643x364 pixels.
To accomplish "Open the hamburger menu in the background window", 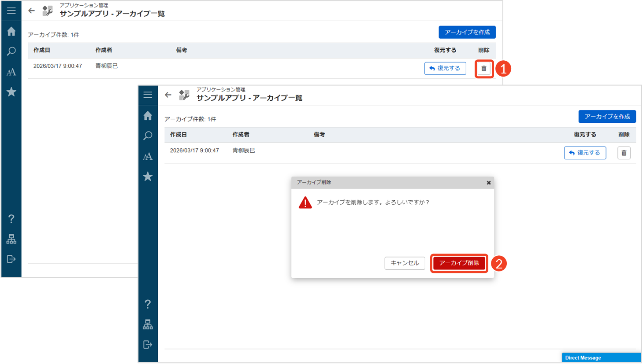I will pyautogui.click(x=11, y=11).
